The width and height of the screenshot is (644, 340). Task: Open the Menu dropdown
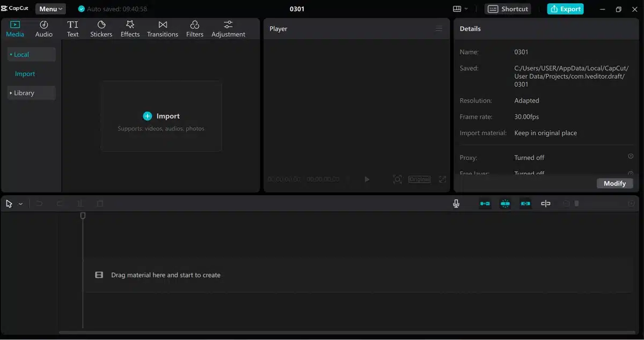pos(50,9)
